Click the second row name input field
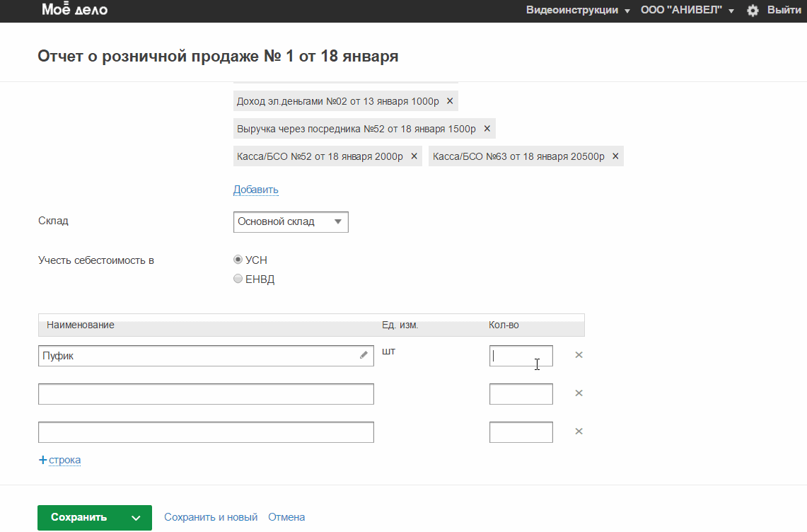Screen dimensions: 807x532 pyautogui.click(x=206, y=394)
